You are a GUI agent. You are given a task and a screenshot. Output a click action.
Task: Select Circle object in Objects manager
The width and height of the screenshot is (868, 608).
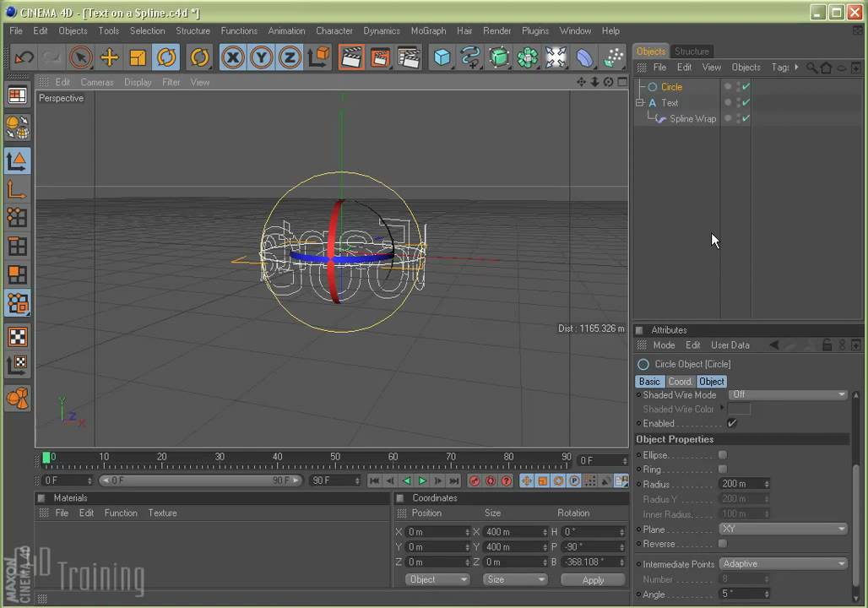click(x=671, y=87)
